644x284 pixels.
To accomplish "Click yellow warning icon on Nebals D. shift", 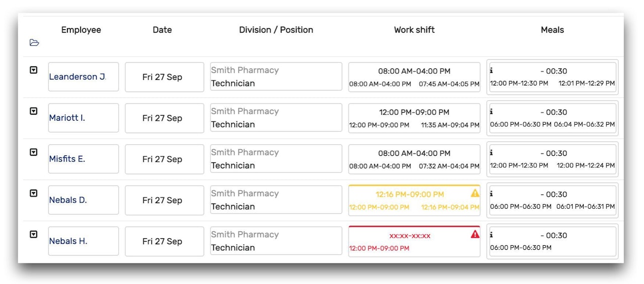I will coord(475,193).
